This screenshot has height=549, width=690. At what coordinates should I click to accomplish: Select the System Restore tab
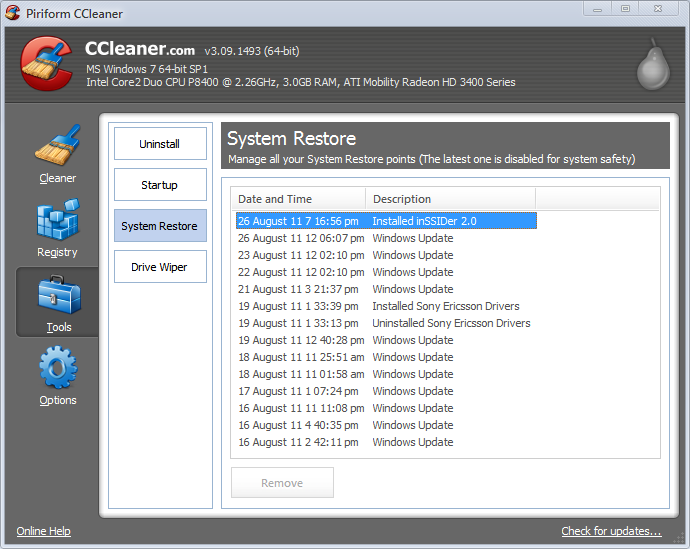(160, 226)
